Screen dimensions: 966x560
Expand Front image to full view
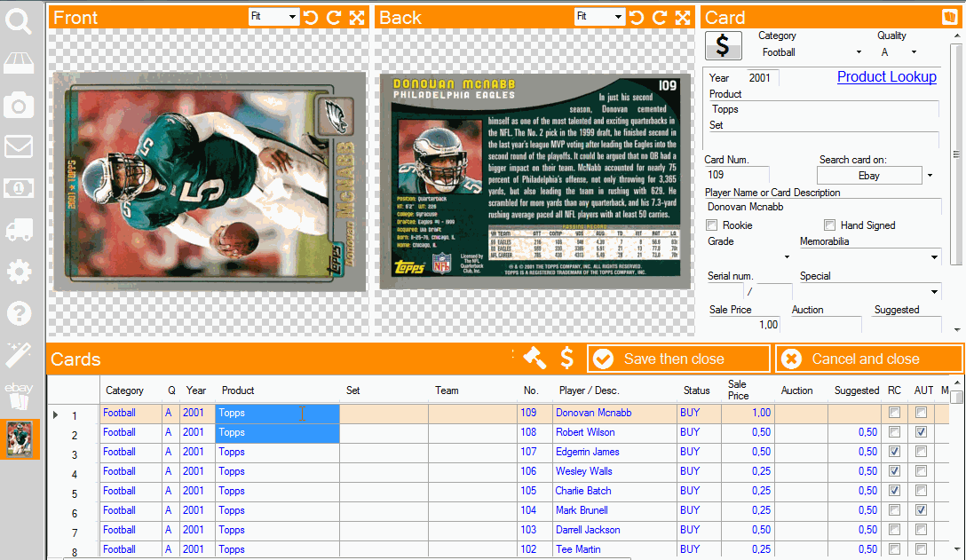tap(357, 17)
